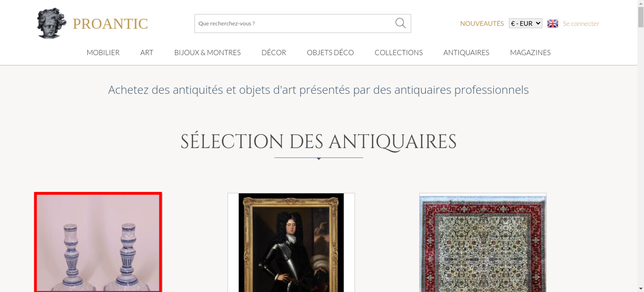Open the Collections menu
The width and height of the screenshot is (644, 292).
399,52
